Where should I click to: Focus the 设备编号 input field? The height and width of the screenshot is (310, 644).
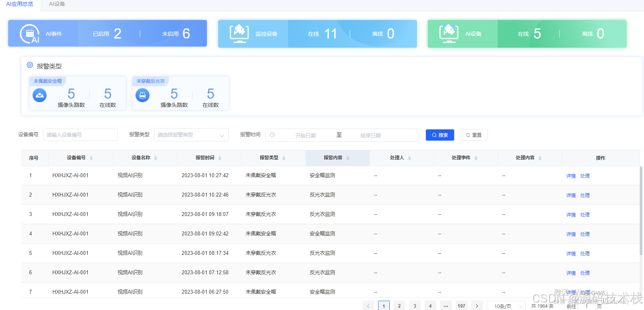[x=80, y=135]
